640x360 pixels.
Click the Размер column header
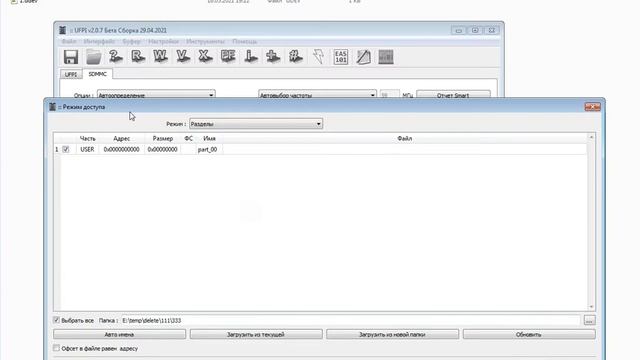point(162,139)
